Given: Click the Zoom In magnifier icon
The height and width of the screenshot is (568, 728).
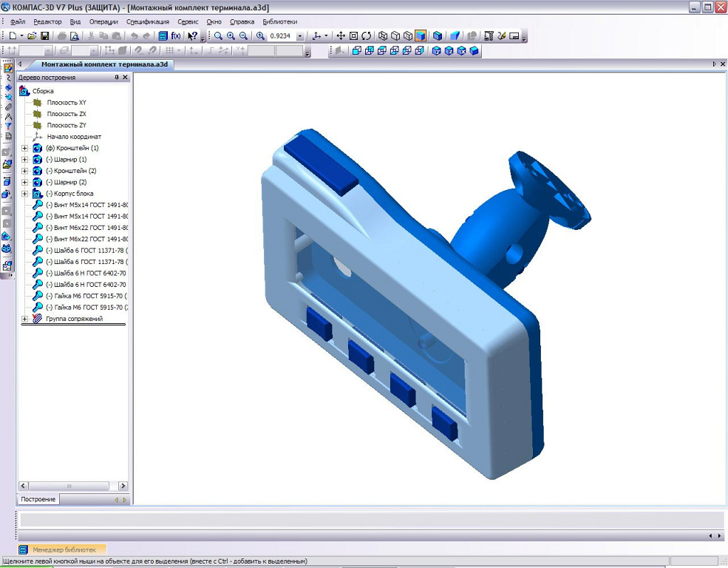Looking at the screenshot, I should [231, 35].
